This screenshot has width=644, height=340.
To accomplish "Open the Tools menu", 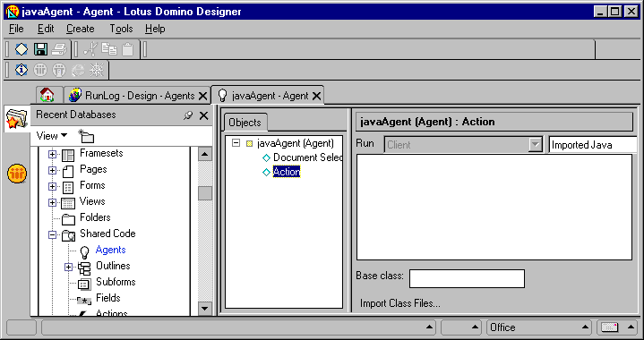I will tap(121, 29).
